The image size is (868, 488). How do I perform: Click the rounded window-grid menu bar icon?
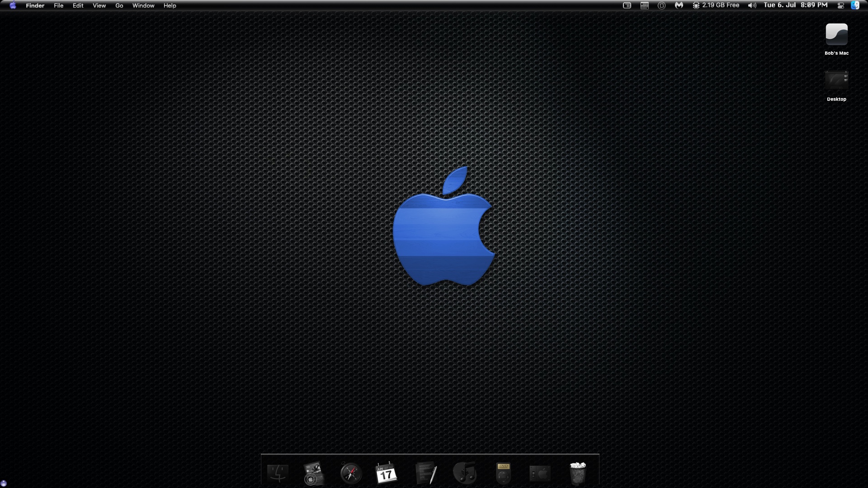click(x=627, y=5)
